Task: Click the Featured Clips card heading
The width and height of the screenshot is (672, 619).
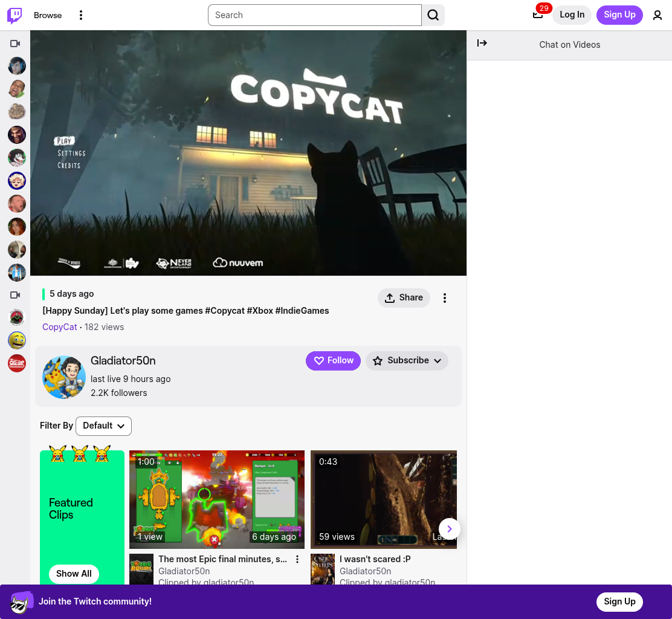Action: pyautogui.click(x=71, y=508)
